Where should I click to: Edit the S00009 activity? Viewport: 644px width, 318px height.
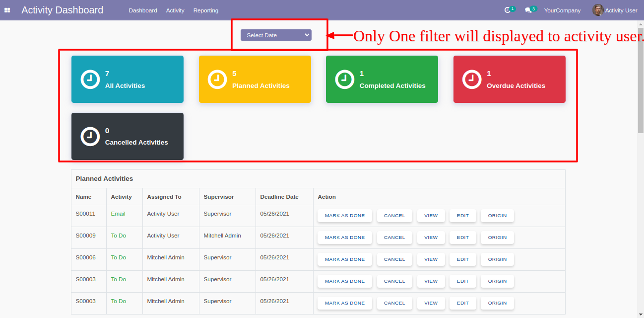click(x=463, y=238)
